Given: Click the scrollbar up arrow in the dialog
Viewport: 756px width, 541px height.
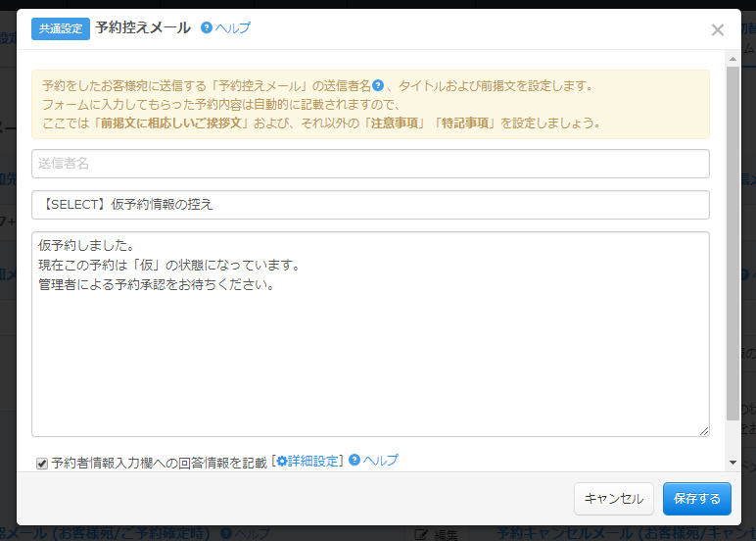Looking at the screenshot, I should [x=732, y=59].
